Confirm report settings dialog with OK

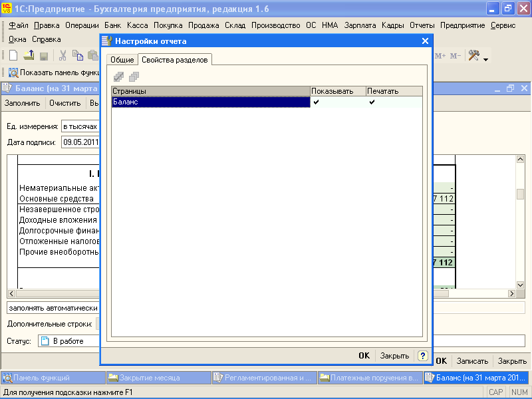click(364, 356)
